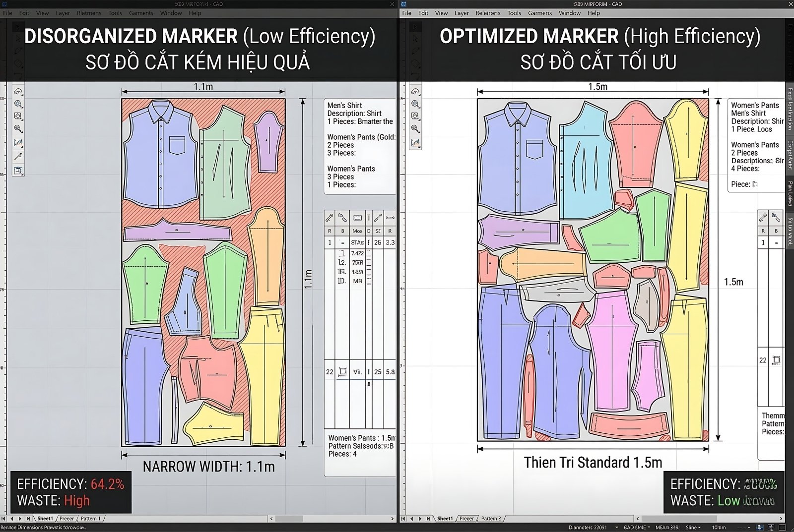Click the screwdriver icon in left window table header
The height and width of the screenshot is (532, 794).
378,218
